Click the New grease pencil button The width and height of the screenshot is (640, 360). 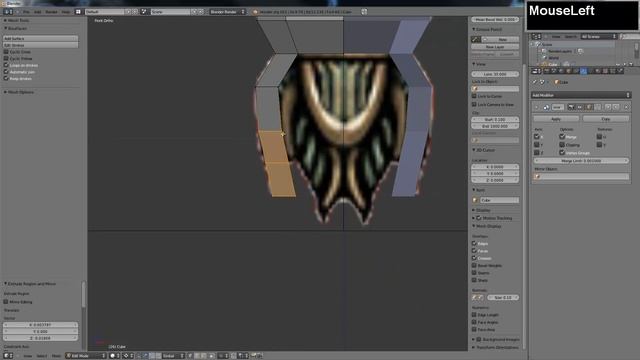tap(501, 40)
